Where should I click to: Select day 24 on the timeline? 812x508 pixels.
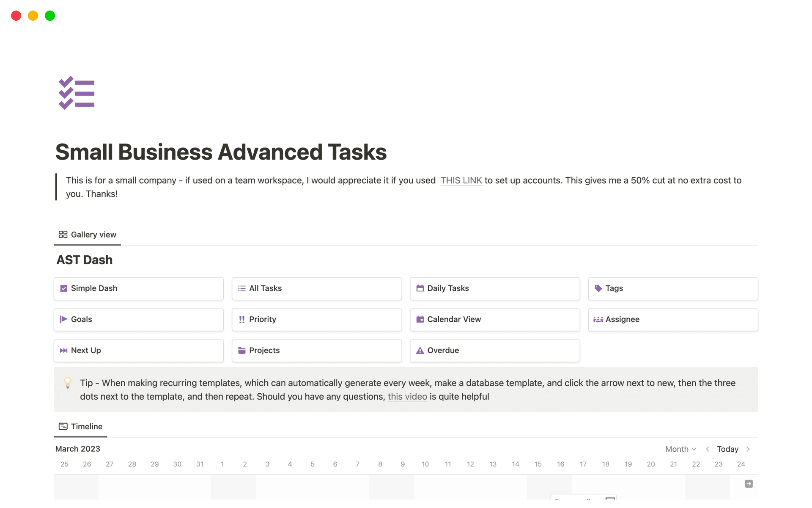741,464
